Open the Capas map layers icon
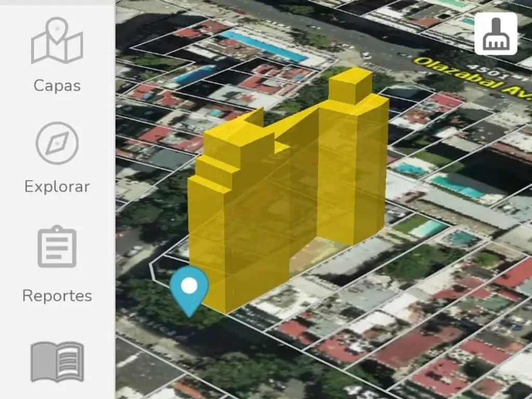 pos(57,41)
